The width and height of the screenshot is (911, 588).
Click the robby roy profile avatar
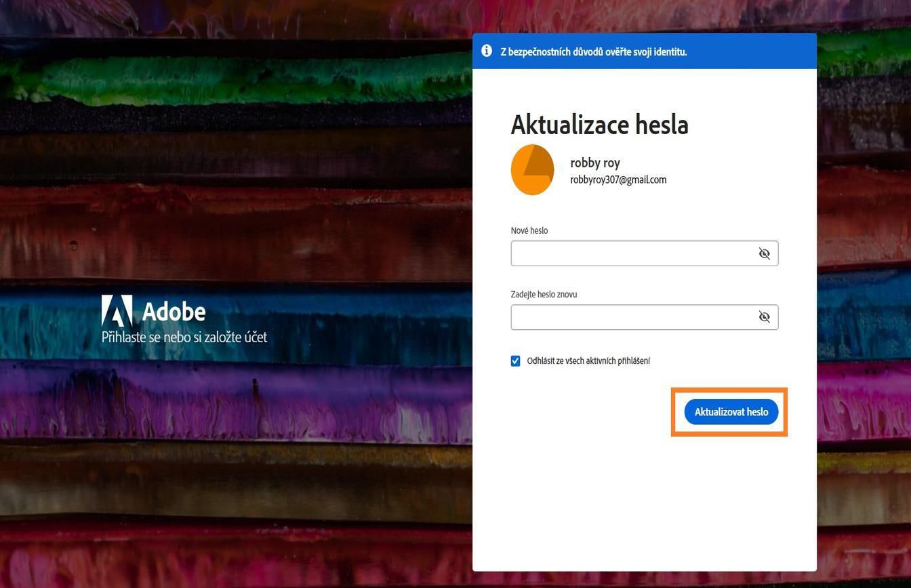[x=533, y=169]
